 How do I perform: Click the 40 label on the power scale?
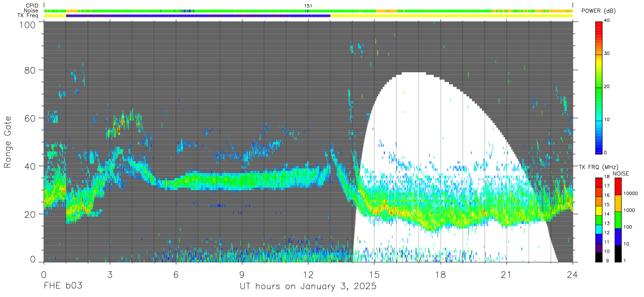[x=607, y=21]
